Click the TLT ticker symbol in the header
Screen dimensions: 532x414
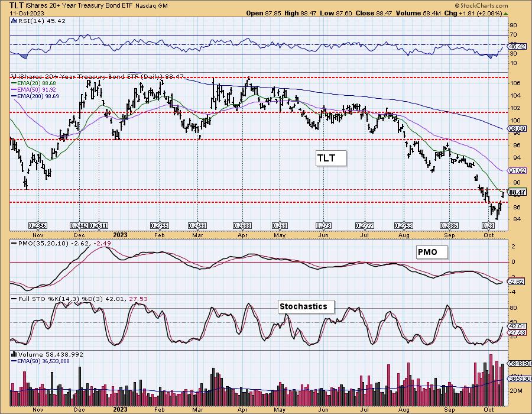click(17, 5)
